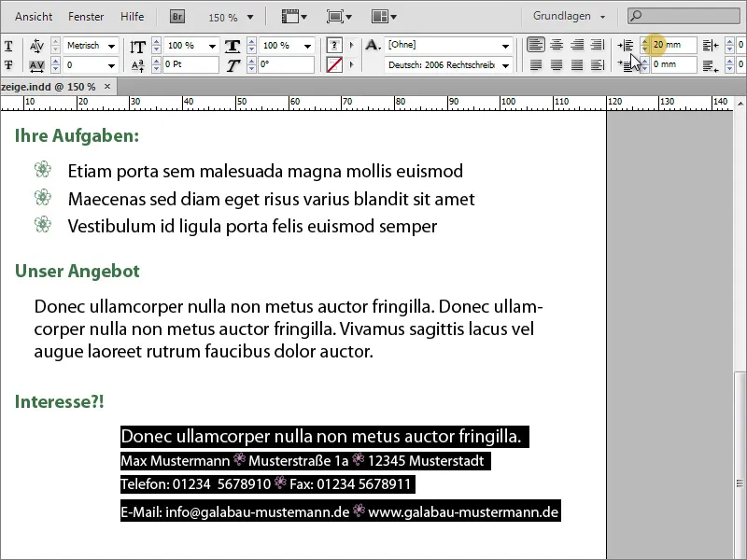Click the baseline shift 0 Pt field

[190, 64]
